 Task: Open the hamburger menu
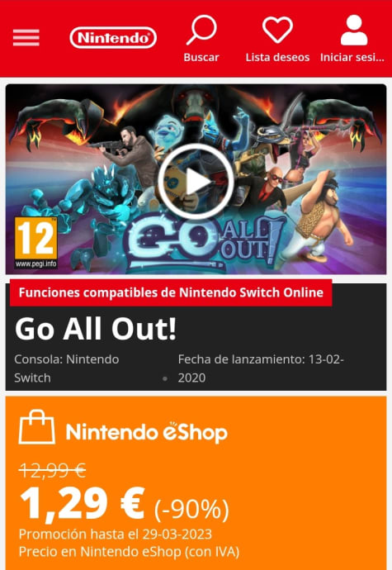click(x=26, y=38)
